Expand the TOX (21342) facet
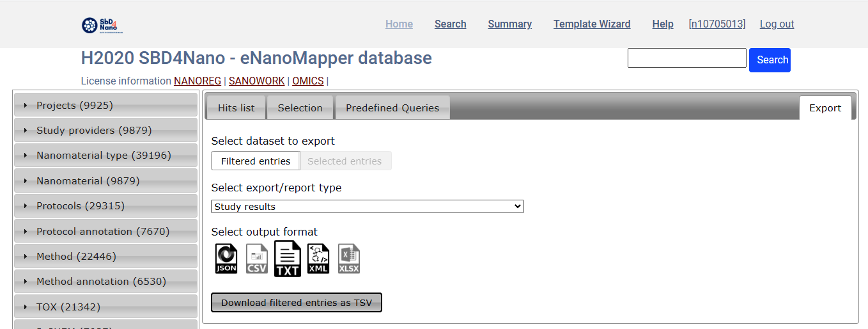The width and height of the screenshot is (868, 329). (105, 307)
